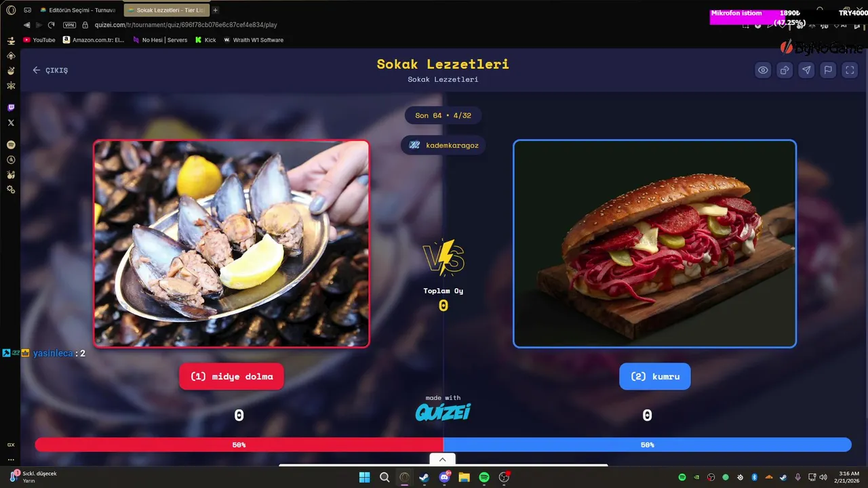The height and width of the screenshot is (488, 868).
Task: Click the site lock security icon
Action: point(85,25)
